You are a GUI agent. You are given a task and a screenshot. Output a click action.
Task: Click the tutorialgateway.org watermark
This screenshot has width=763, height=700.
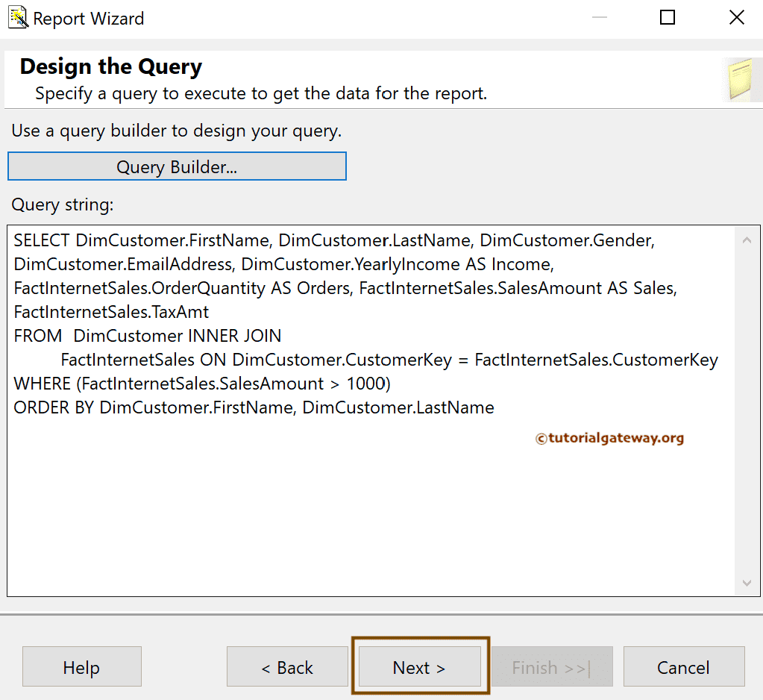point(608,438)
